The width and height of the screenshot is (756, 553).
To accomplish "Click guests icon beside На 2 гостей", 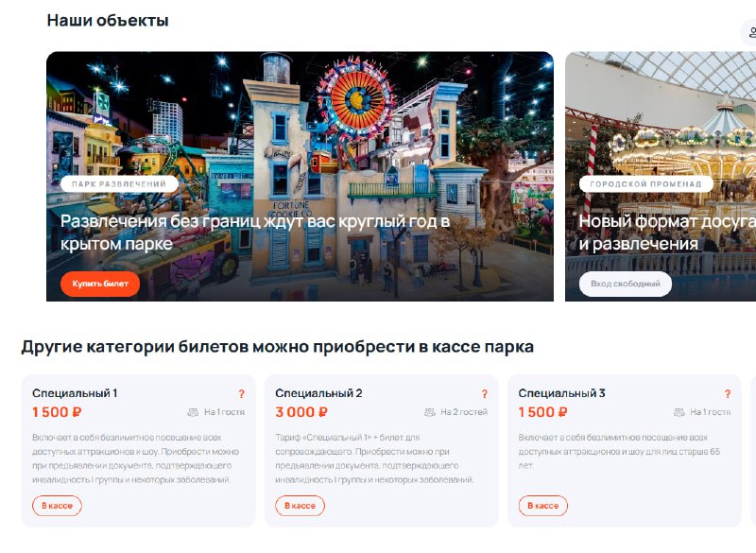I will point(430,412).
